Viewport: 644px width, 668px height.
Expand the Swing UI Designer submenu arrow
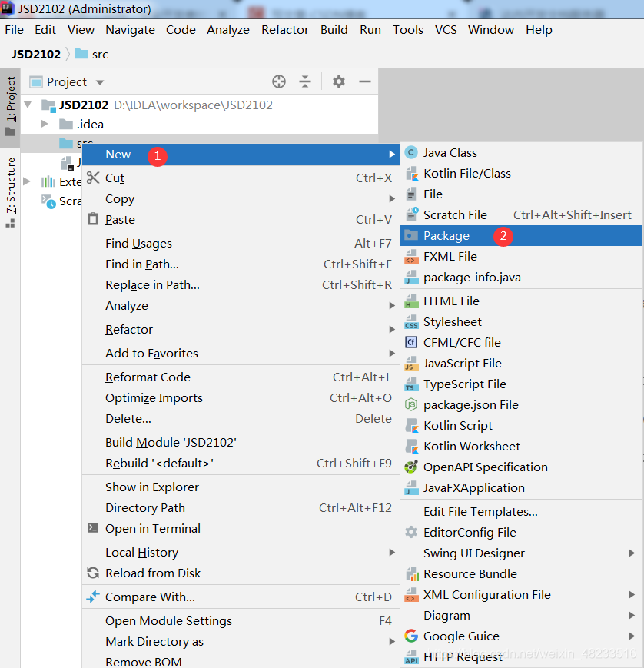632,553
